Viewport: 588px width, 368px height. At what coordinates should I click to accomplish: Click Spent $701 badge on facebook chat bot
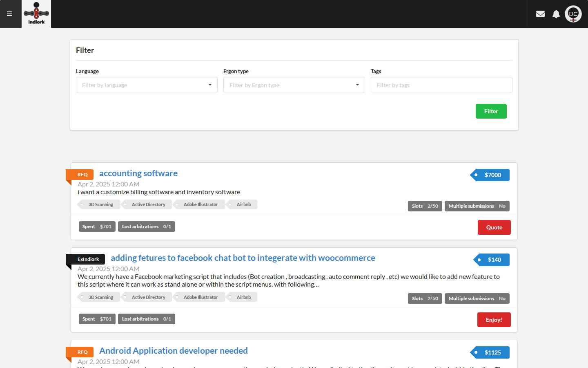tap(97, 319)
